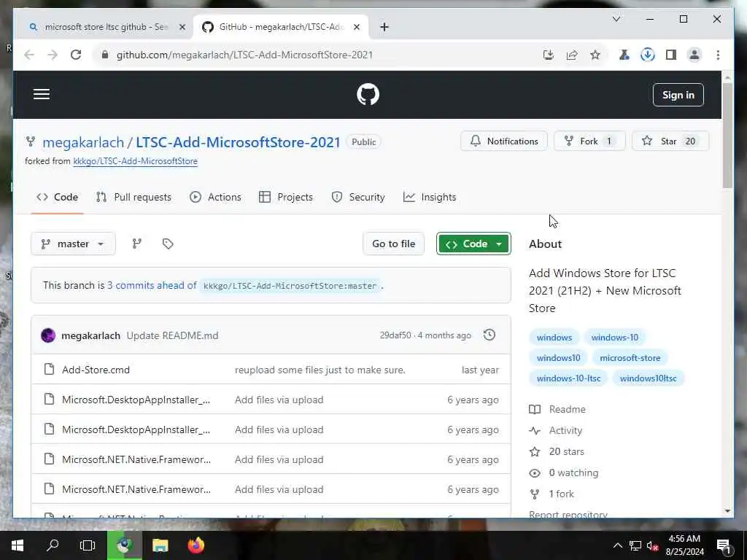Screen dimensions: 747x560
Task: Open the 1 fork link in About
Action: pos(551,494)
